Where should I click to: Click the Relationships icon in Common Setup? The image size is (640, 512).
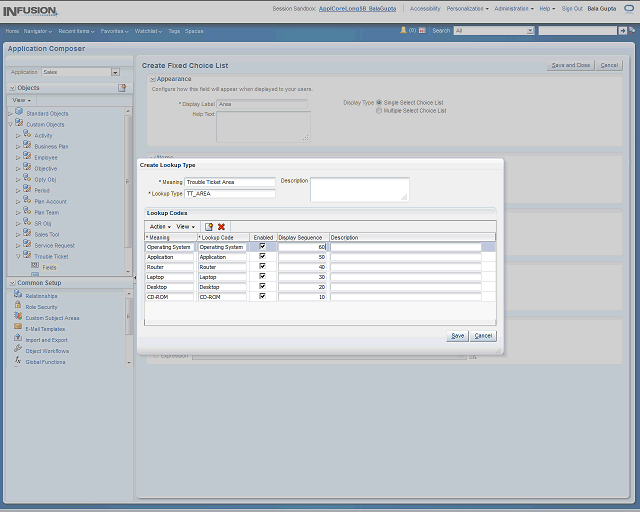tap(18, 296)
